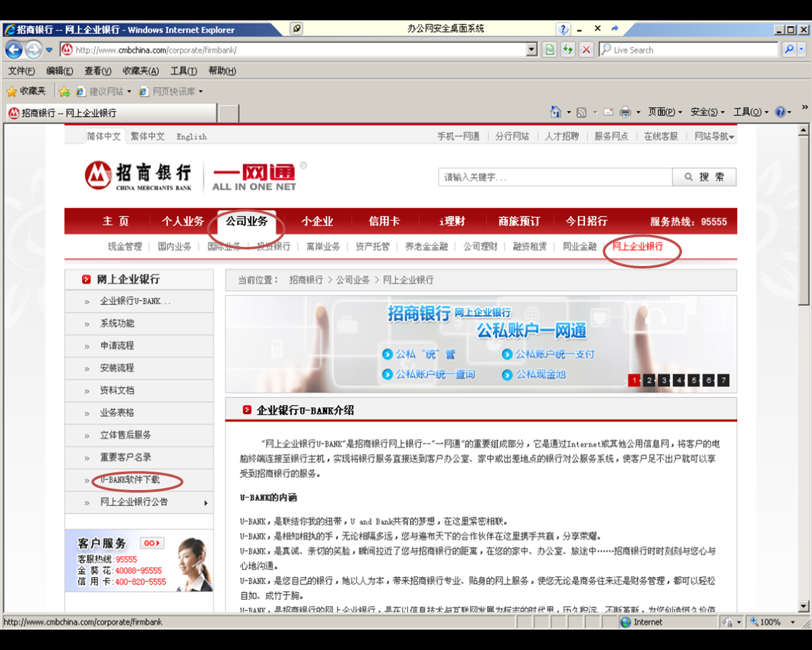Screen dimensions: 812x650
Task: Click the zoom level 100% control
Action: pos(772,622)
